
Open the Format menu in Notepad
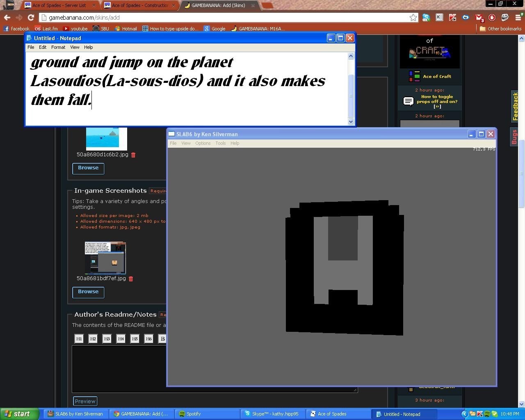(x=58, y=47)
